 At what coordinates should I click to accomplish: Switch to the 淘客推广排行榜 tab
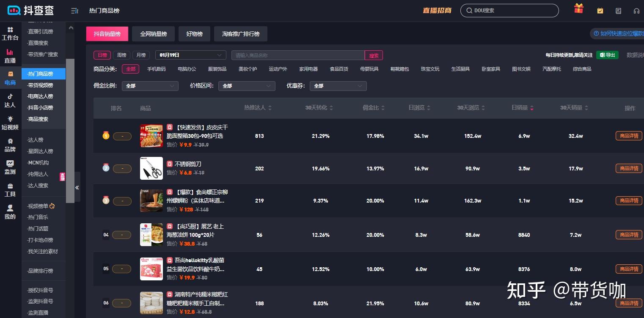click(x=241, y=34)
